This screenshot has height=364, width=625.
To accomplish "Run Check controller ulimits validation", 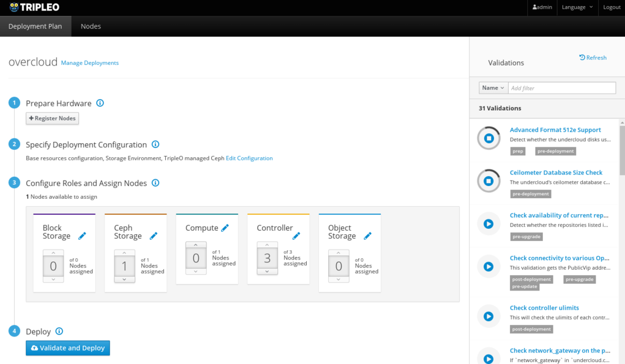I will tap(488, 316).
